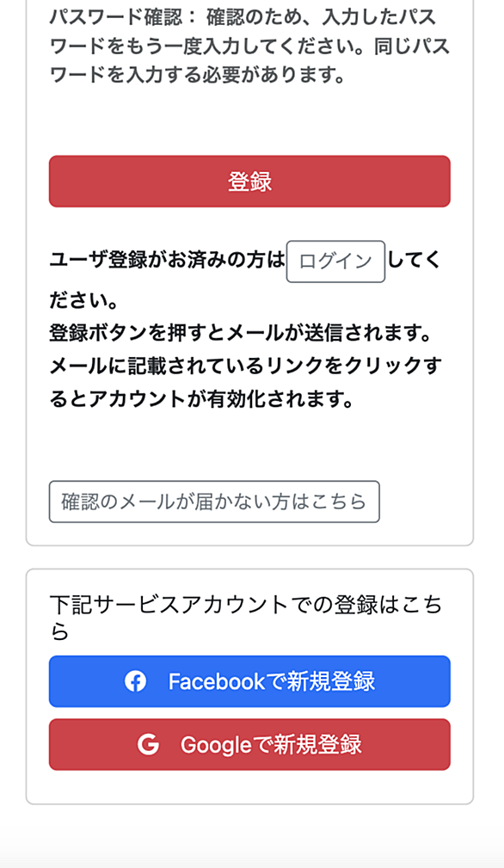Click 確認のメールが届かない方はこちら button
Screen dimensions: 504x868
tap(214, 502)
